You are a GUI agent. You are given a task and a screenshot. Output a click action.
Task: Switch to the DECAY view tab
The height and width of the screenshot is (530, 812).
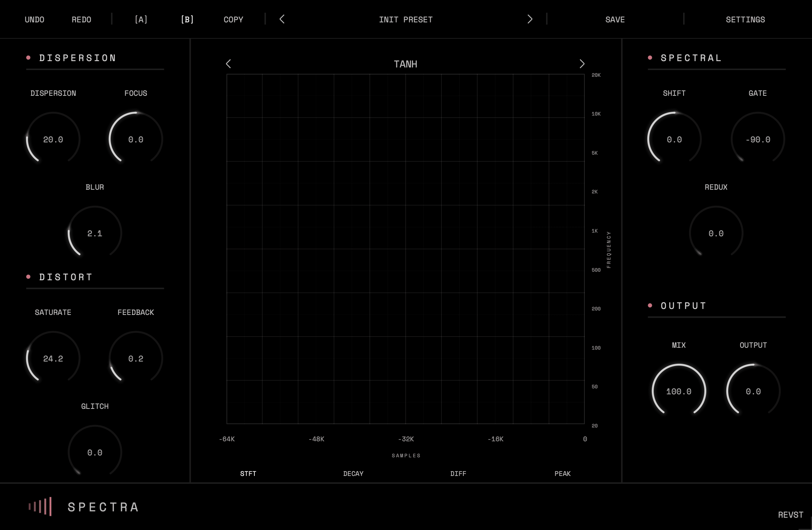pos(353,473)
